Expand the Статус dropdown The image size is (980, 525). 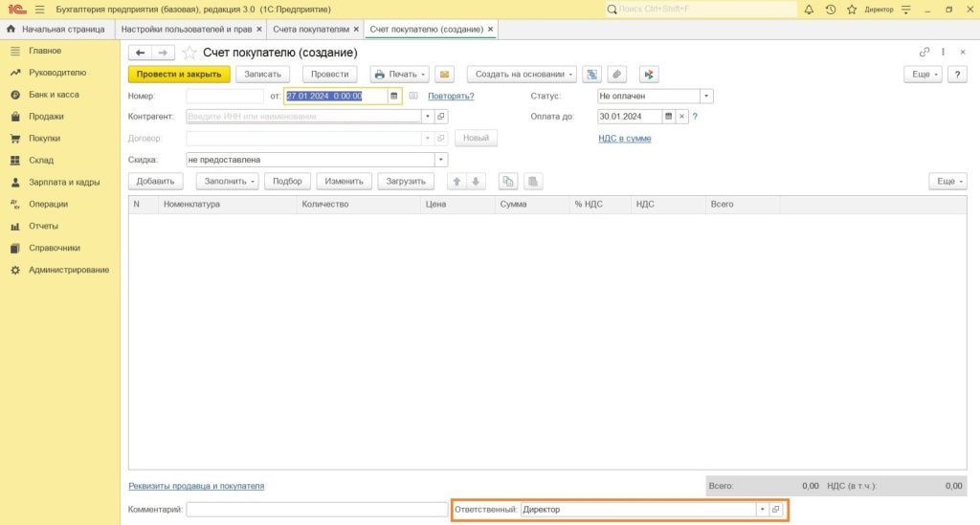[706, 96]
